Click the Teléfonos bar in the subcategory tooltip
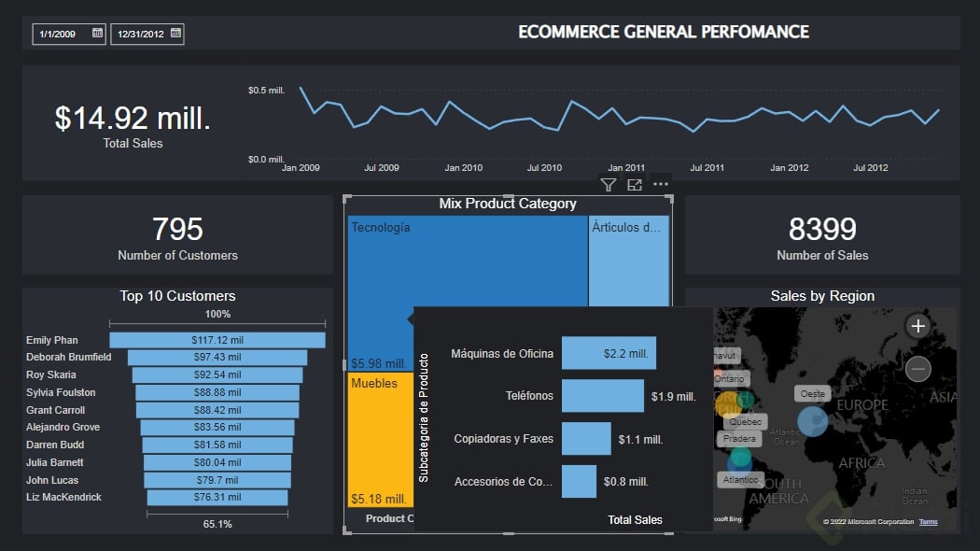 click(x=603, y=396)
